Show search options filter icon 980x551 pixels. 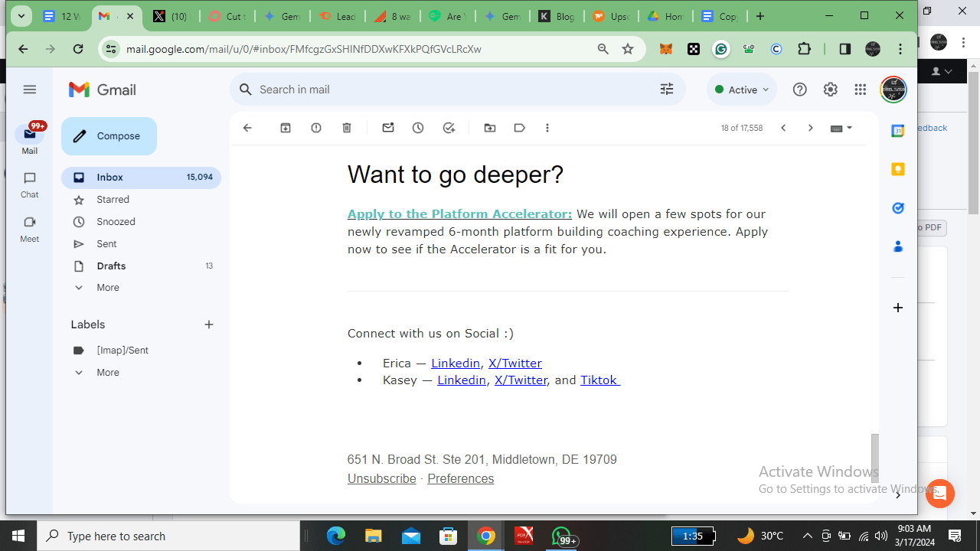coord(667,90)
